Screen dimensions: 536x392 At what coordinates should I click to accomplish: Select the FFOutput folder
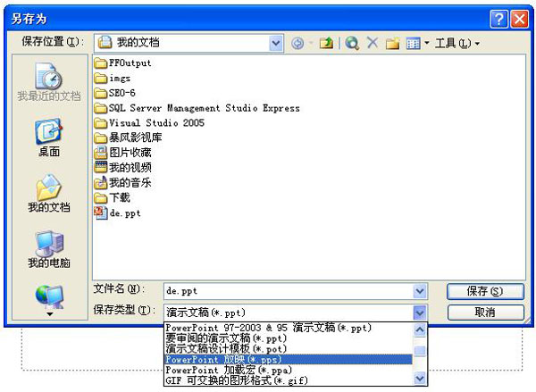123,63
